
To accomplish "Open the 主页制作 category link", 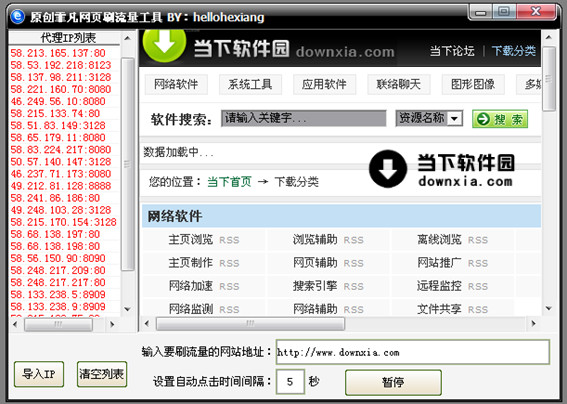I will click(x=191, y=263).
